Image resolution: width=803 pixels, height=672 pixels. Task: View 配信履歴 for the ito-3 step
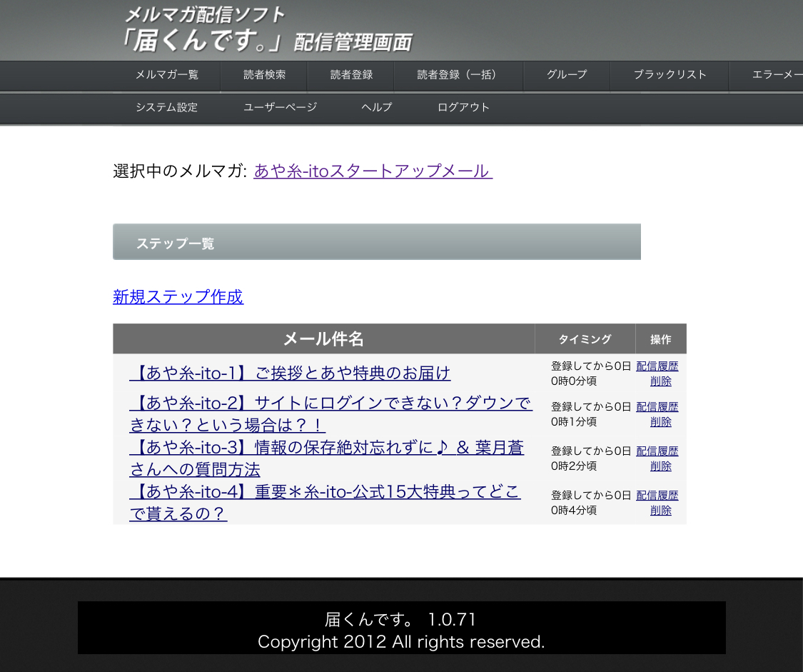tap(657, 451)
